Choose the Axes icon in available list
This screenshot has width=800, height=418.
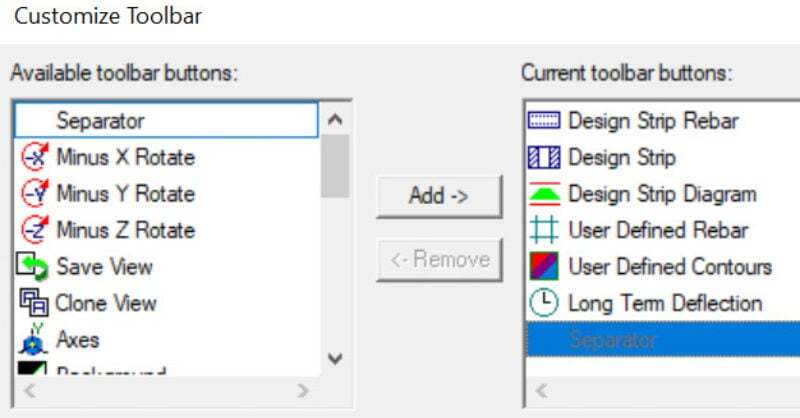36,340
